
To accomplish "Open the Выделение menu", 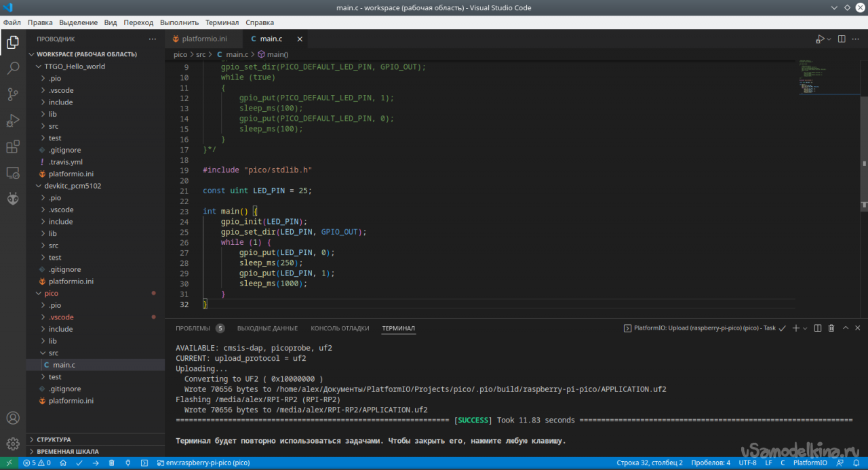I will 78,22.
